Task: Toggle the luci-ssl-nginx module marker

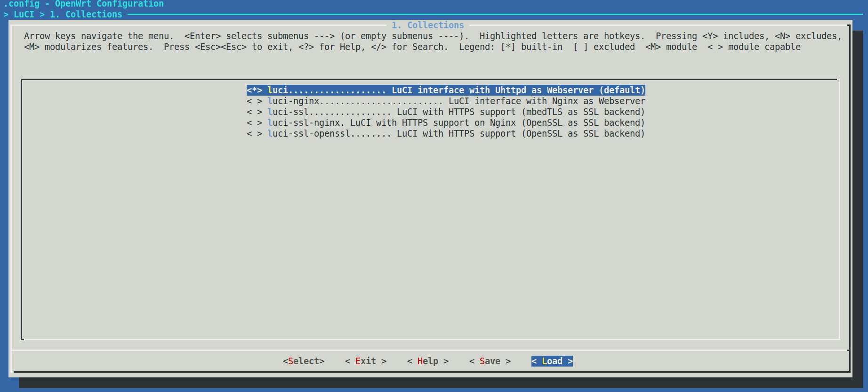Action: click(x=254, y=122)
